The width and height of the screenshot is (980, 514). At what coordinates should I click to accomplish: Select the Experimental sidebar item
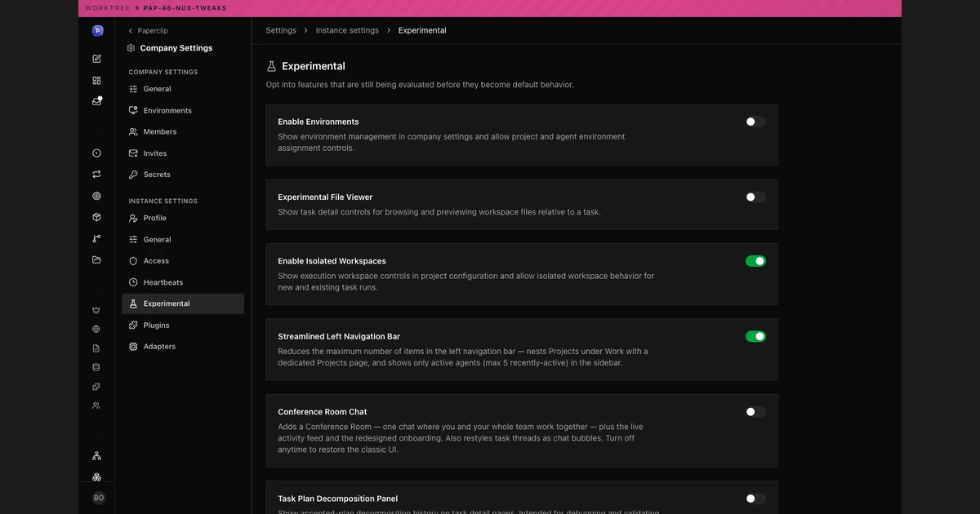tap(183, 304)
